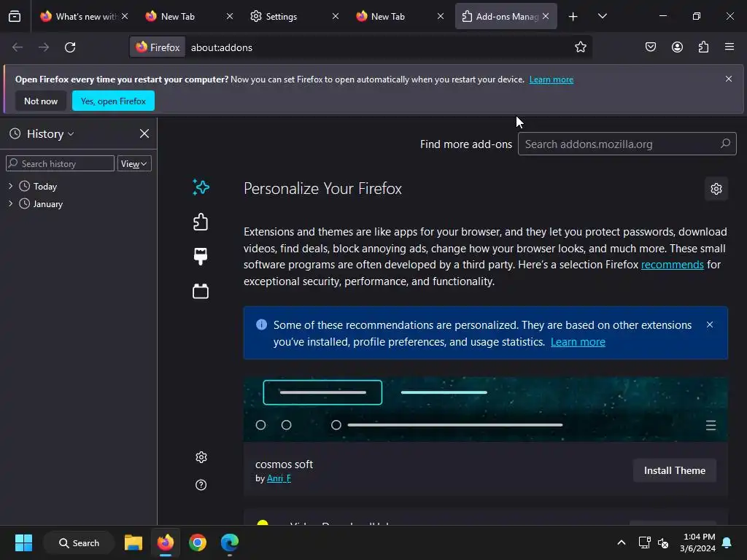Dismiss the startup notification bar
The image size is (747, 560).
[x=729, y=79]
